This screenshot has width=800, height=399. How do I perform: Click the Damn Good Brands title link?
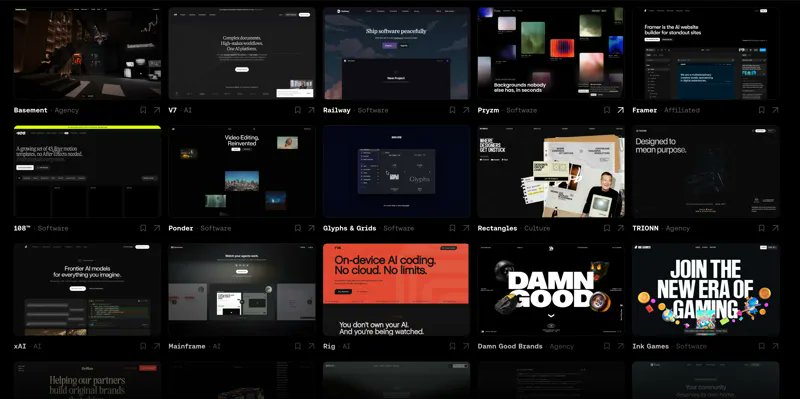point(510,346)
